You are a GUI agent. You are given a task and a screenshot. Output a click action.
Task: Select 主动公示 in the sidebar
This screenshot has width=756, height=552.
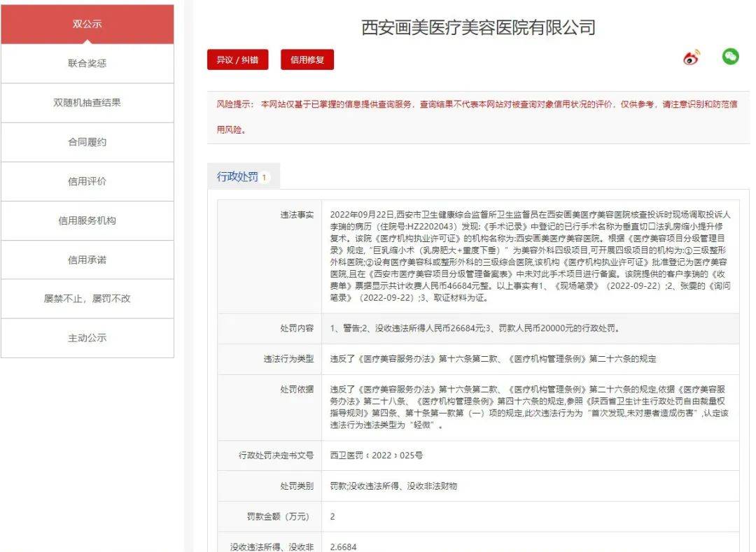click(88, 338)
